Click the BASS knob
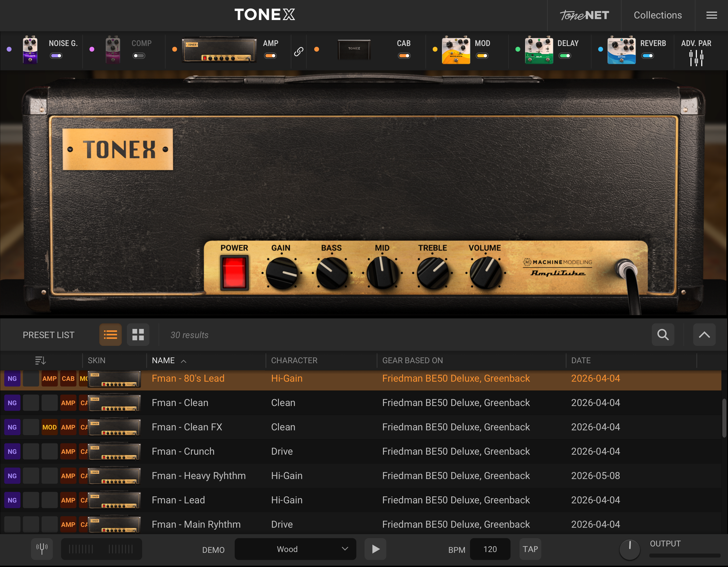Image resolution: width=728 pixels, height=567 pixels. [332, 273]
